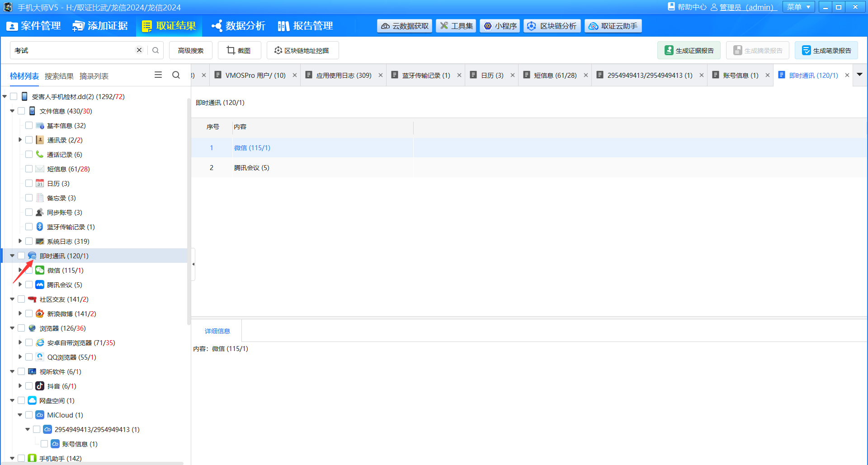Open the 区块链地址挖掘 tool
Viewport: 868px width, 465px height.
coord(302,50)
